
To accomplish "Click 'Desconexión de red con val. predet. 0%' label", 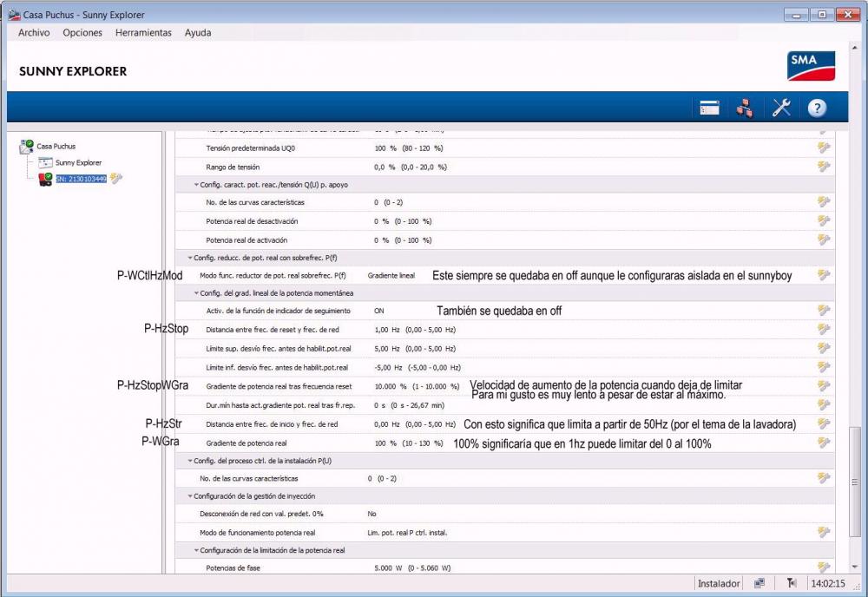I will pyautogui.click(x=261, y=514).
